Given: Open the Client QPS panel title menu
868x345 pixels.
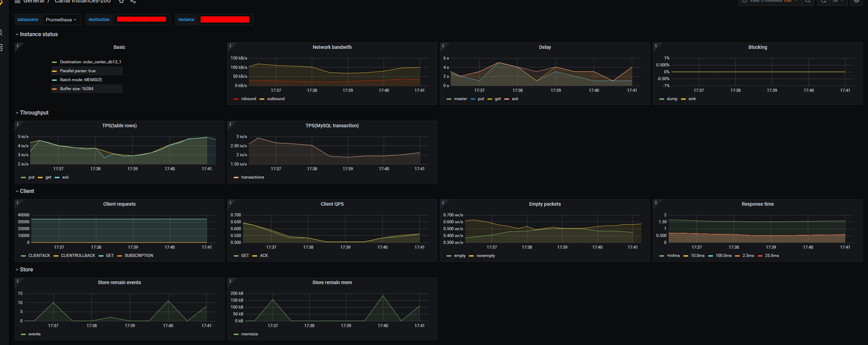Looking at the screenshot, I should point(332,204).
